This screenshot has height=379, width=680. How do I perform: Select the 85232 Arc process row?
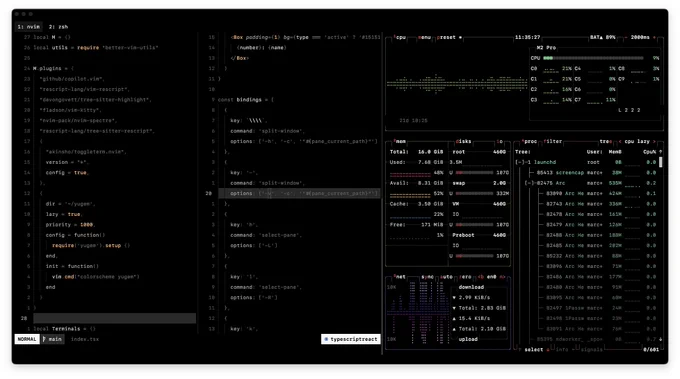click(586, 256)
